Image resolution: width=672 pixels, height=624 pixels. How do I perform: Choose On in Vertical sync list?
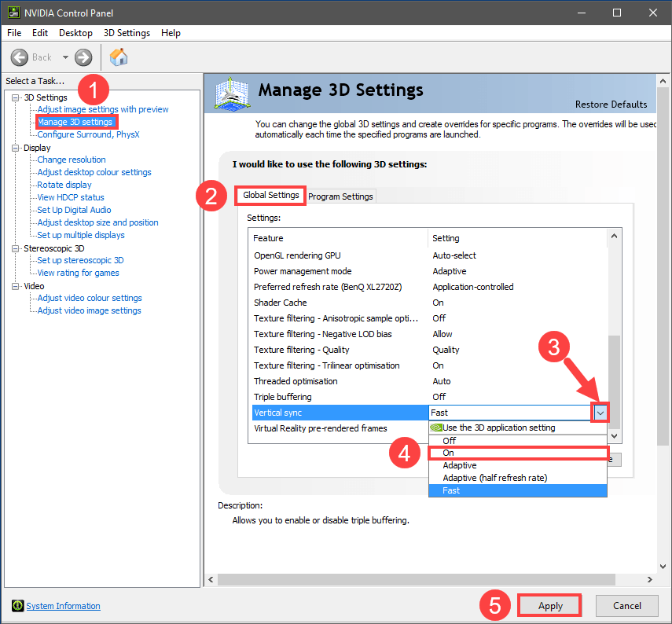click(x=518, y=453)
